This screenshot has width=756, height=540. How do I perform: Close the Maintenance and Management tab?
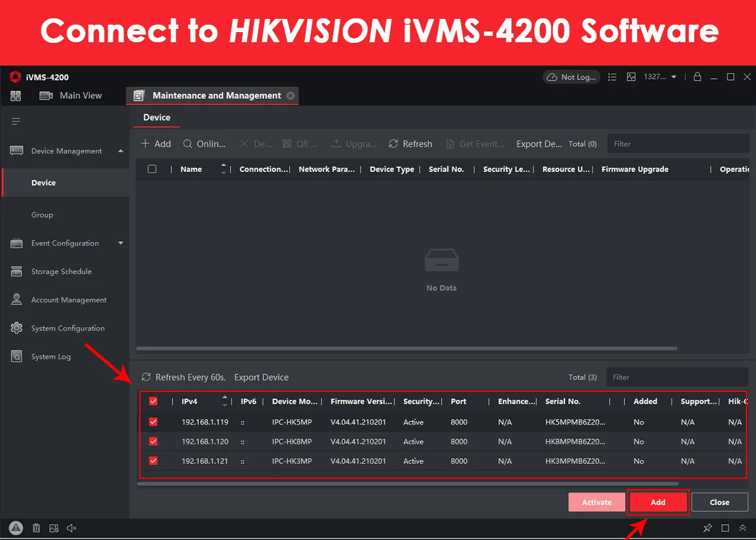tap(290, 96)
